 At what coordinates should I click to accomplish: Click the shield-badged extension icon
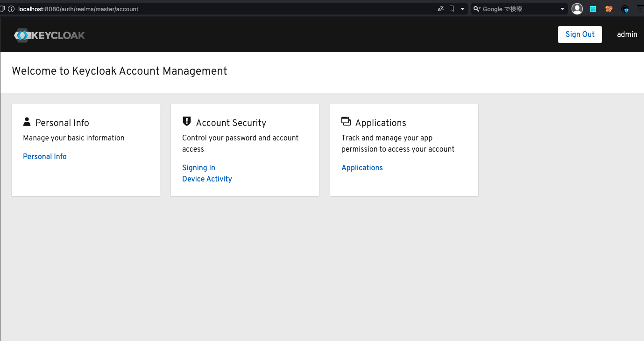625,9
